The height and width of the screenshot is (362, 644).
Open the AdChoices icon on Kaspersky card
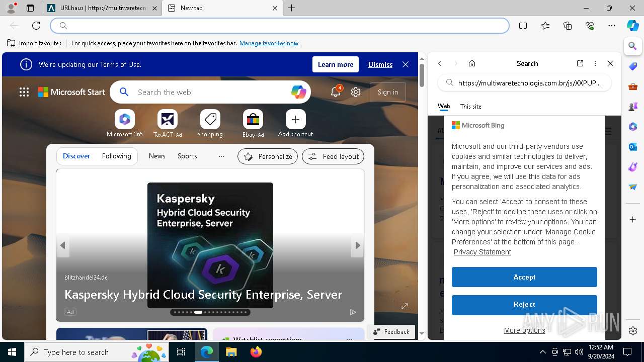click(353, 312)
